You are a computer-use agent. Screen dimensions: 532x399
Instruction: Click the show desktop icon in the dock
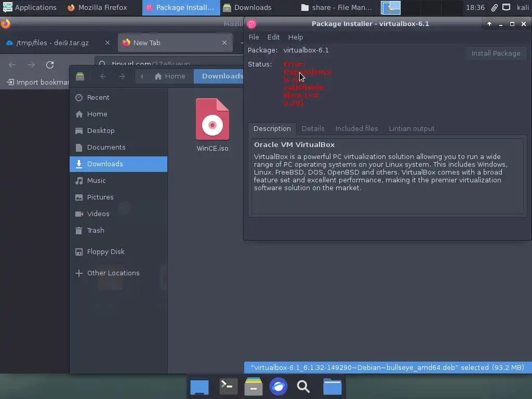pos(199,387)
